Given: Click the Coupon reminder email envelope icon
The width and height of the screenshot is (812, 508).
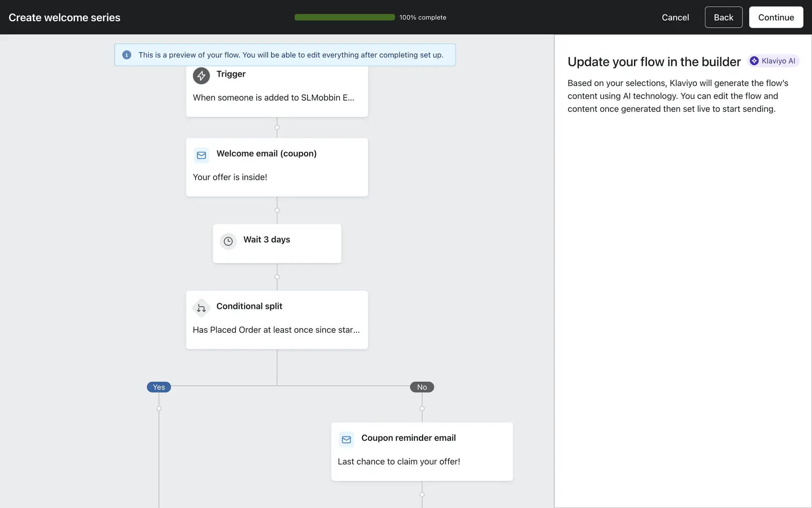Looking at the screenshot, I should (346, 440).
